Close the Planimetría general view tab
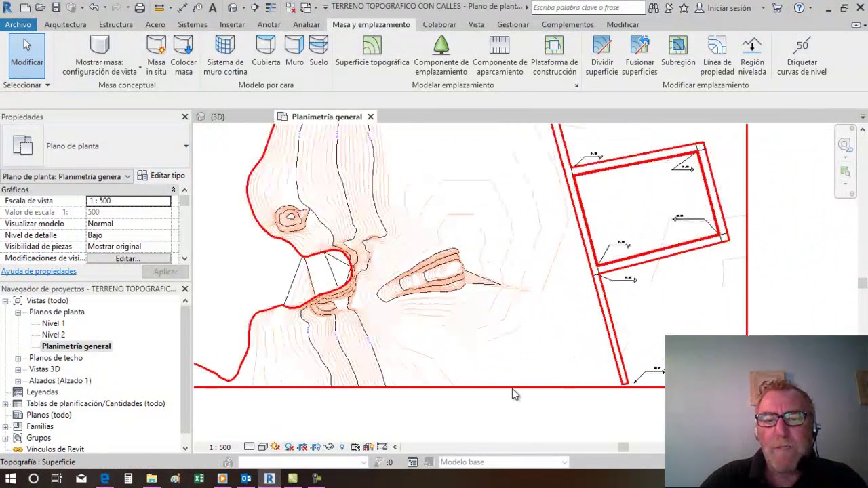Image resolution: width=868 pixels, height=488 pixels. tap(370, 117)
